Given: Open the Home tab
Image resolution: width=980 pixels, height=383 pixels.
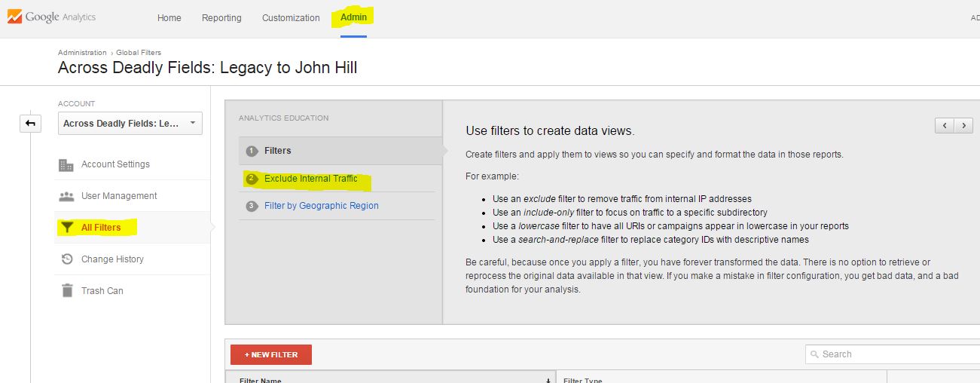Looking at the screenshot, I should 169,18.
